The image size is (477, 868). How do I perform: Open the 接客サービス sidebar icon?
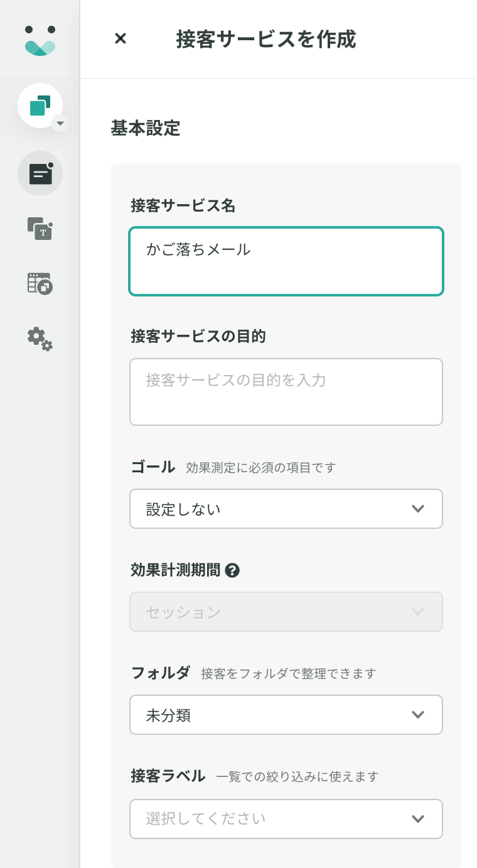coord(40,173)
